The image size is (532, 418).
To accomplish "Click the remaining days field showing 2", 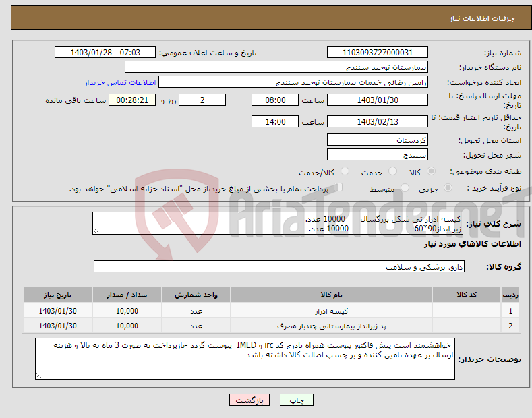I will tap(202, 100).
